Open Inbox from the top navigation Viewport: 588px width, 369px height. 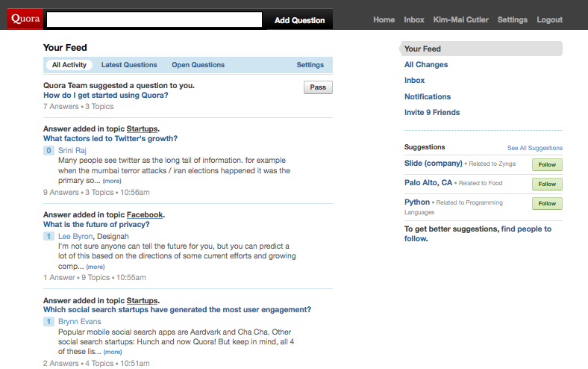pyautogui.click(x=414, y=20)
